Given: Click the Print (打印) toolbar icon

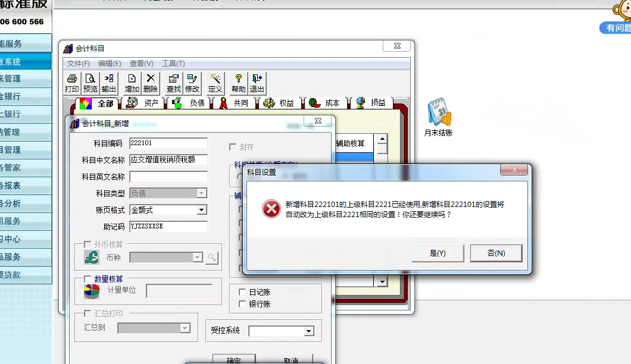Looking at the screenshot, I should pyautogui.click(x=72, y=83).
